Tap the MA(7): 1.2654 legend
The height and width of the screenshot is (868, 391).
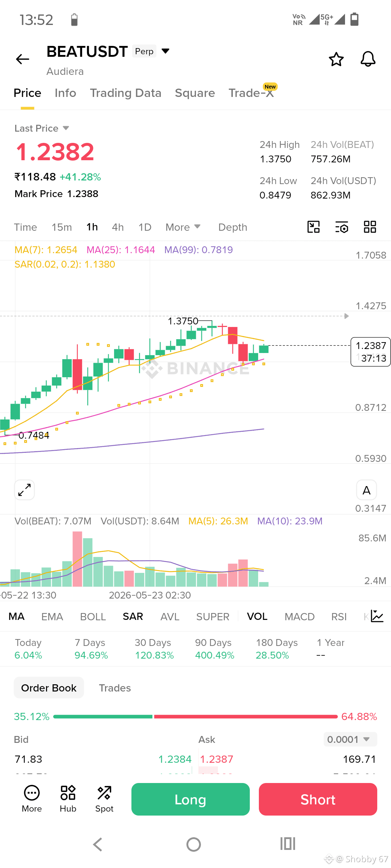pos(46,250)
